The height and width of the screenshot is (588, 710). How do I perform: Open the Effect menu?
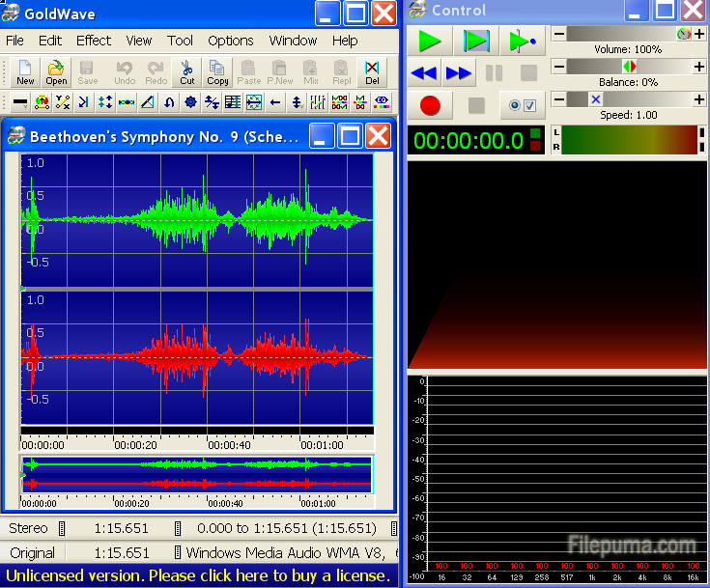coord(94,41)
